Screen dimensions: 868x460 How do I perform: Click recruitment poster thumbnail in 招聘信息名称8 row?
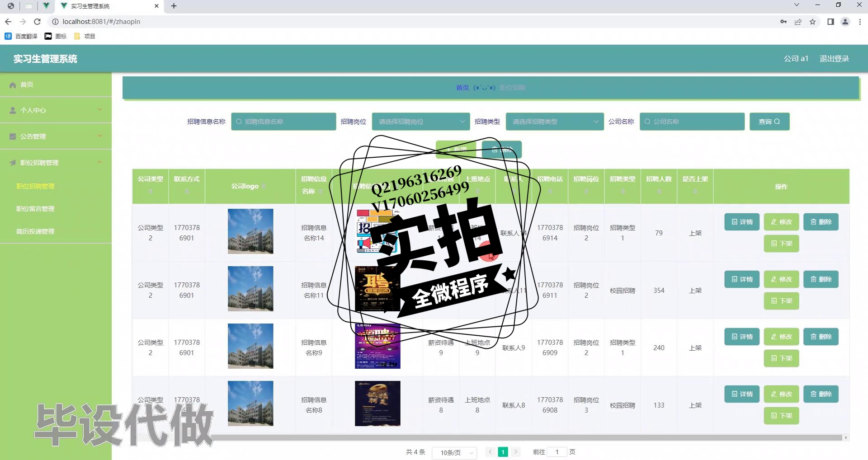click(377, 404)
